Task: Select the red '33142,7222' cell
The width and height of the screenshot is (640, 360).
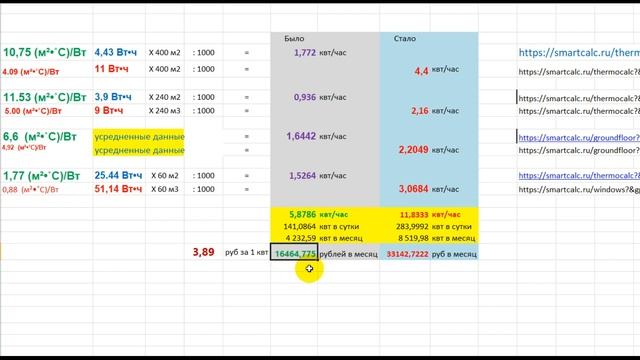Action: pyautogui.click(x=407, y=254)
